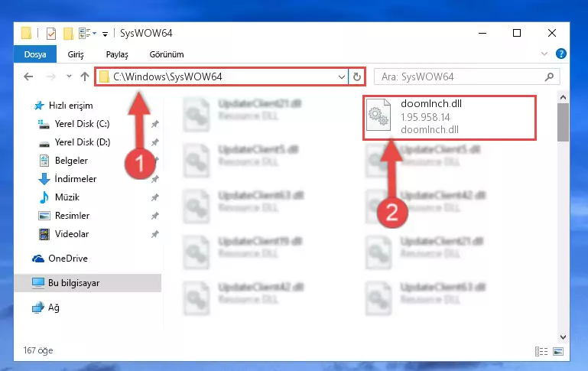Close the SysWOW64 window
This screenshot has height=371, width=588.
(552, 33)
